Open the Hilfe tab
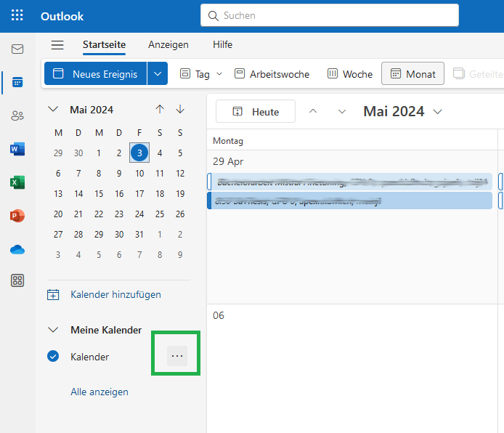504x433 pixels. (222, 45)
